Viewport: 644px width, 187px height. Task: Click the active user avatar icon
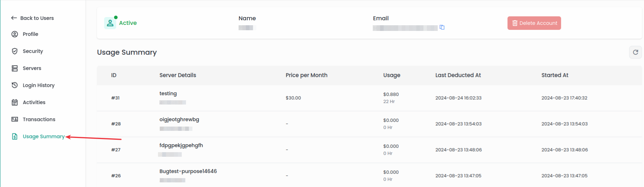coord(110,23)
